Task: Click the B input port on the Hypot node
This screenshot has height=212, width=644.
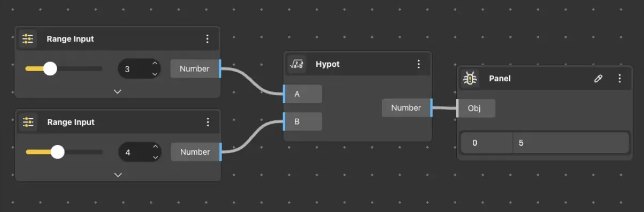Action: click(x=302, y=121)
